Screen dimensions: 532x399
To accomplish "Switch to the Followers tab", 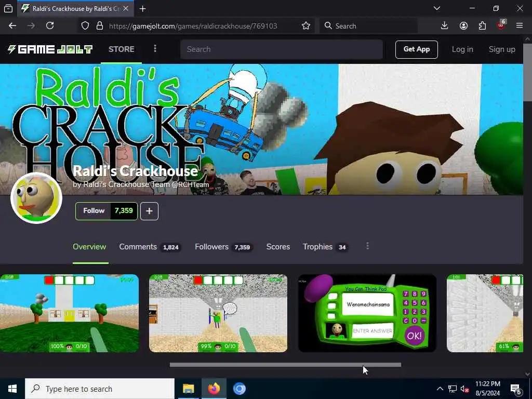I will click(223, 247).
